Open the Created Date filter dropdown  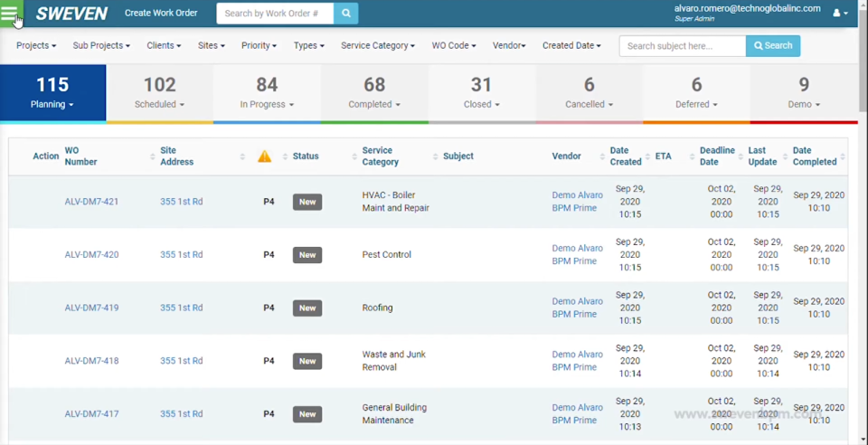coord(571,45)
